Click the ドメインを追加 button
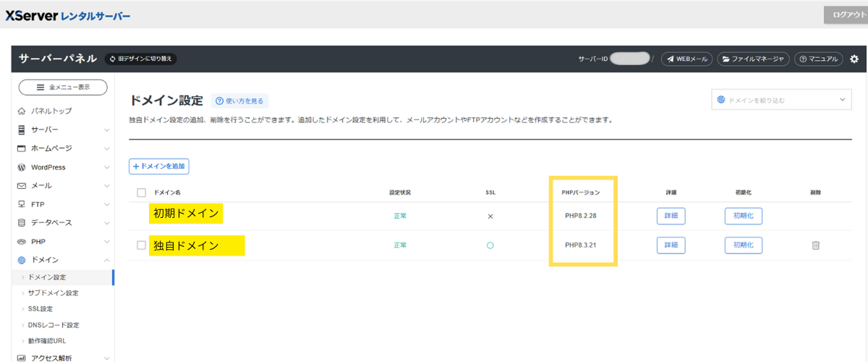 [x=158, y=167]
